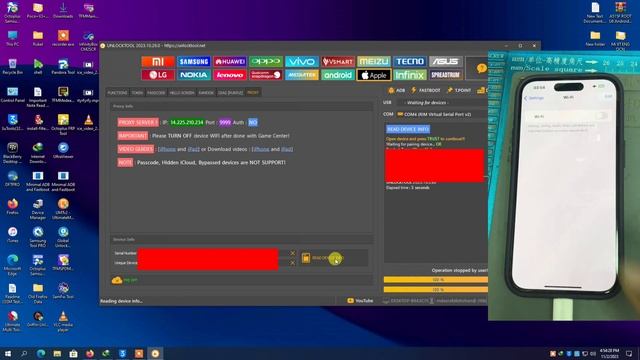Open the yellow help chat bubble
This screenshot has width=640, height=360.
(482, 68)
